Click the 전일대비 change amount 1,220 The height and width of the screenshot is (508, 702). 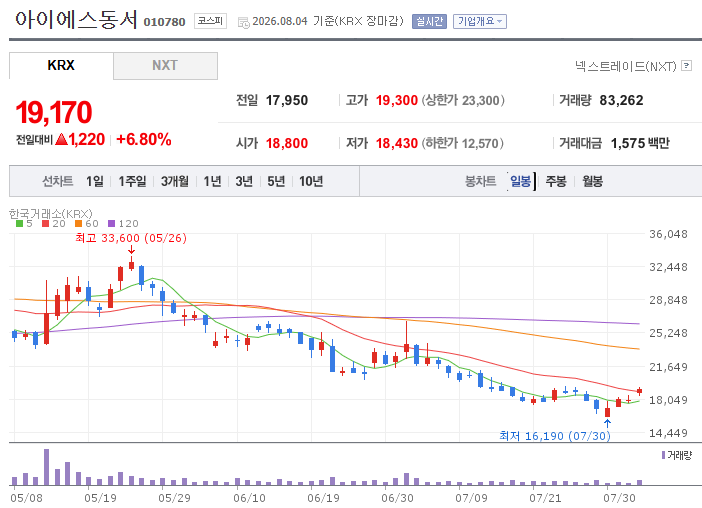point(86,139)
